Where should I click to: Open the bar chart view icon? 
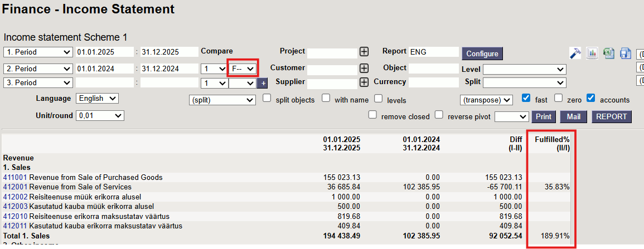click(x=592, y=53)
